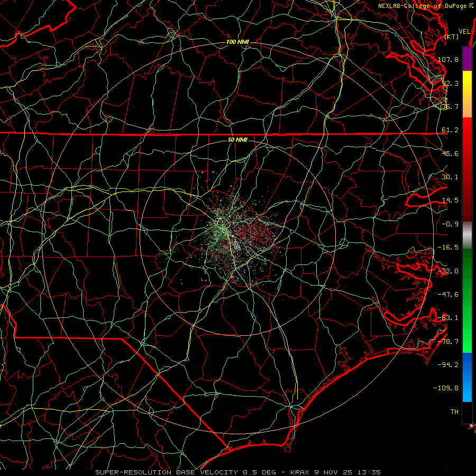Click the 45.6 velocity scale value
The image size is (476, 476).
[450, 153]
